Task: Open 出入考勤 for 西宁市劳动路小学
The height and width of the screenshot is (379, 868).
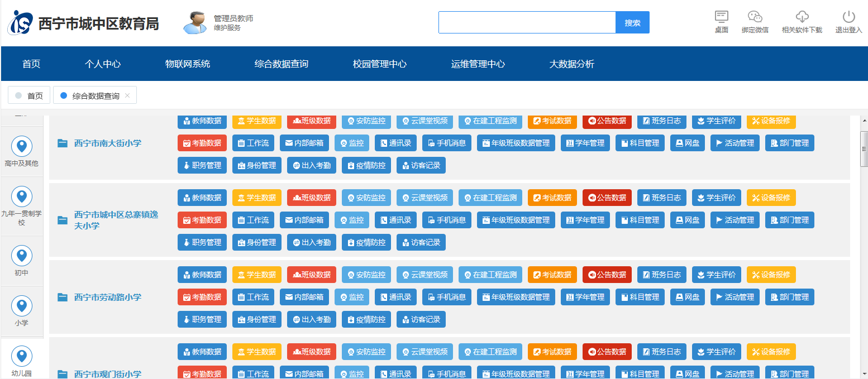Action: [x=312, y=319]
